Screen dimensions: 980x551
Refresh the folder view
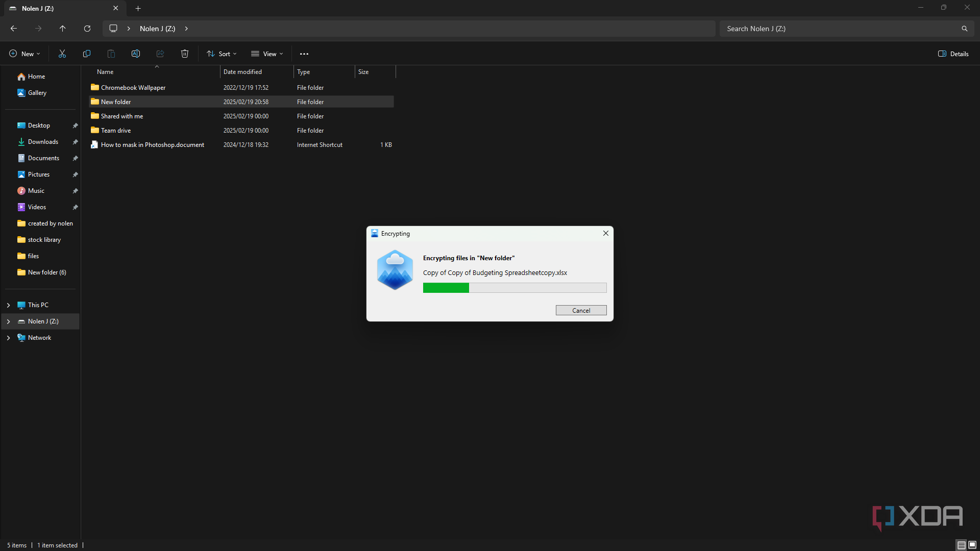[x=87, y=29]
